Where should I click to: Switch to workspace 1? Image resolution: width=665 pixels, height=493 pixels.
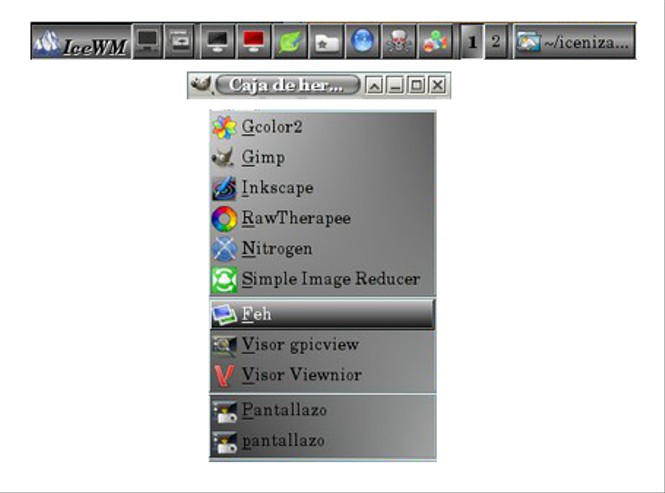click(x=472, y=42)
